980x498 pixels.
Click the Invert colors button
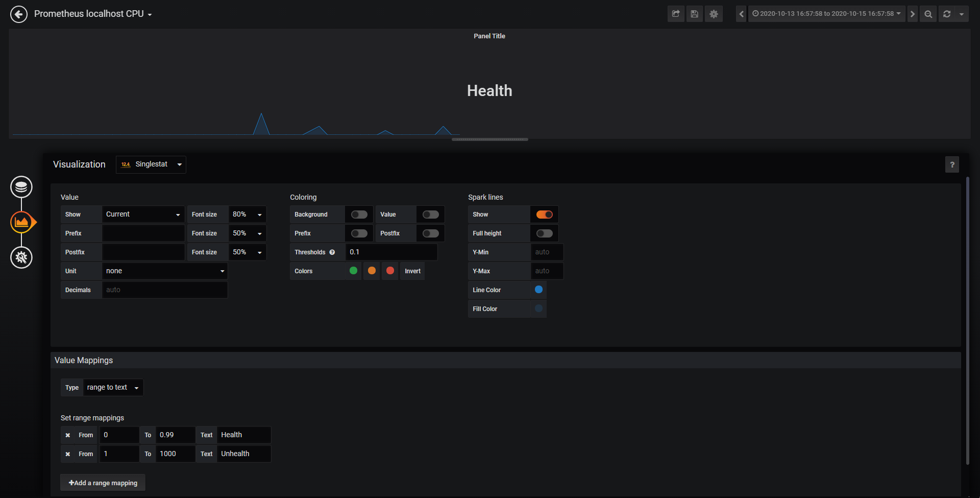coord(412,271)
